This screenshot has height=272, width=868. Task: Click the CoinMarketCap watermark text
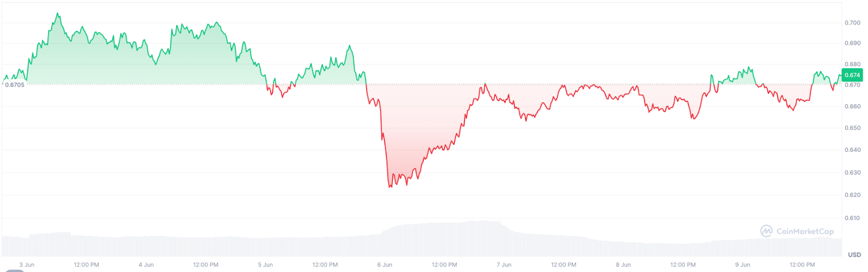click(805, 231)
